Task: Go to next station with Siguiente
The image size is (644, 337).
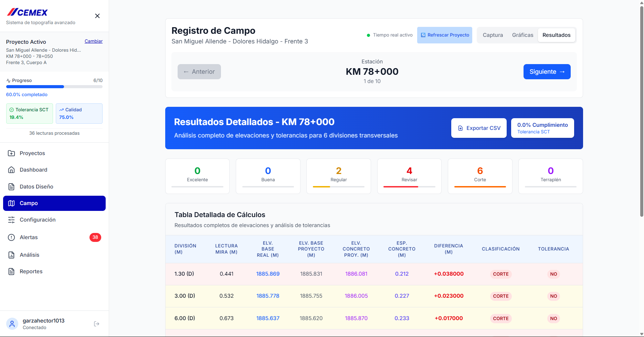Action: click(547, 72)
